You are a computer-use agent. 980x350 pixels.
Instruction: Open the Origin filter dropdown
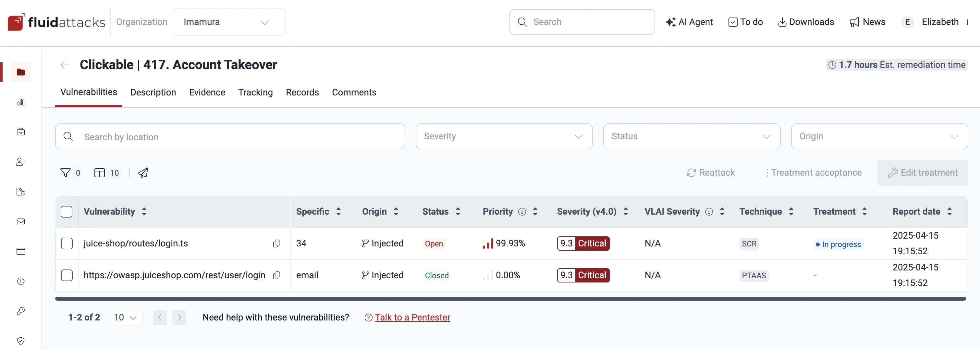879,136
